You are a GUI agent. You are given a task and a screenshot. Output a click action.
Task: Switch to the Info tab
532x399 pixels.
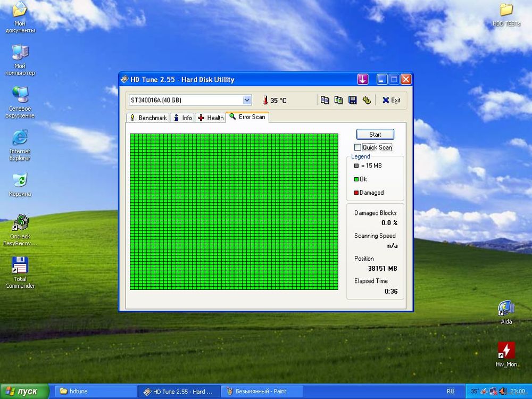(x=182, y=118)
